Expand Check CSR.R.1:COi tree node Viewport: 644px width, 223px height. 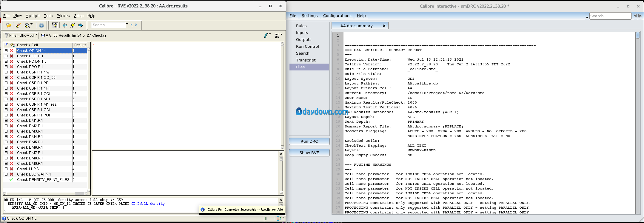point(6,94)
